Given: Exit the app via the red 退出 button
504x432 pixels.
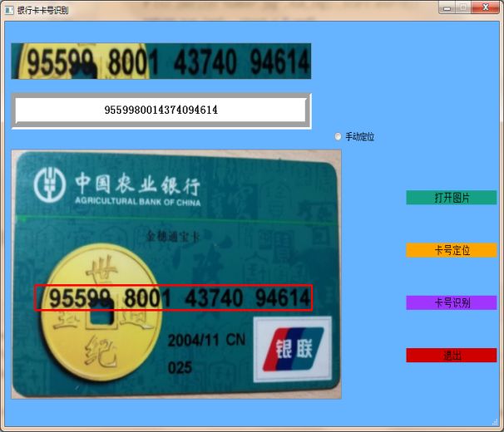Looking at the screenshot, I should click(x=452, y=356).
